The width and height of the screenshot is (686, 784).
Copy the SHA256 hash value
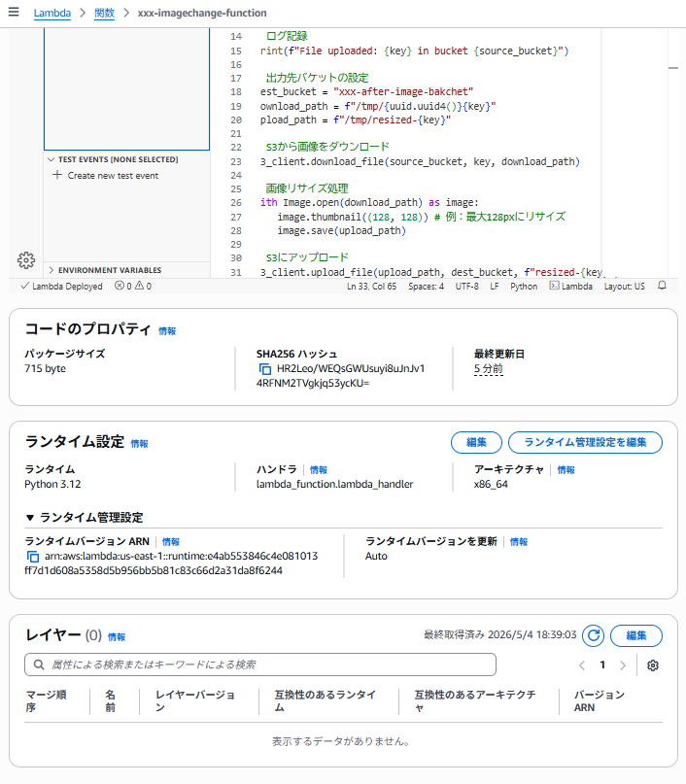264,369
